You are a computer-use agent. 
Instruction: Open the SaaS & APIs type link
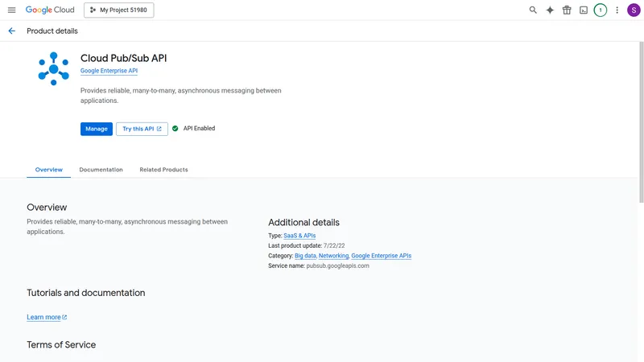click(299, 236)
